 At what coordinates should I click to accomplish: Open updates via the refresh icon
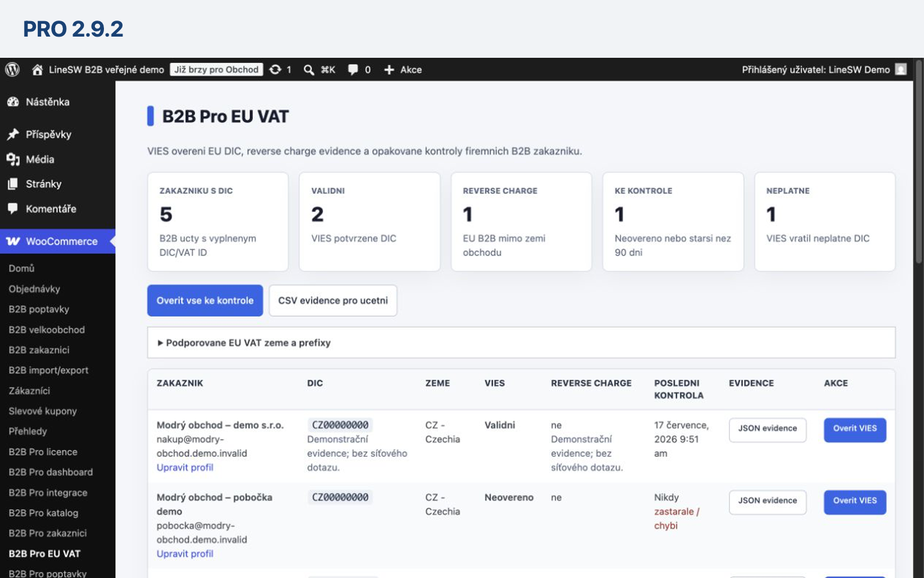pos(275,69)
